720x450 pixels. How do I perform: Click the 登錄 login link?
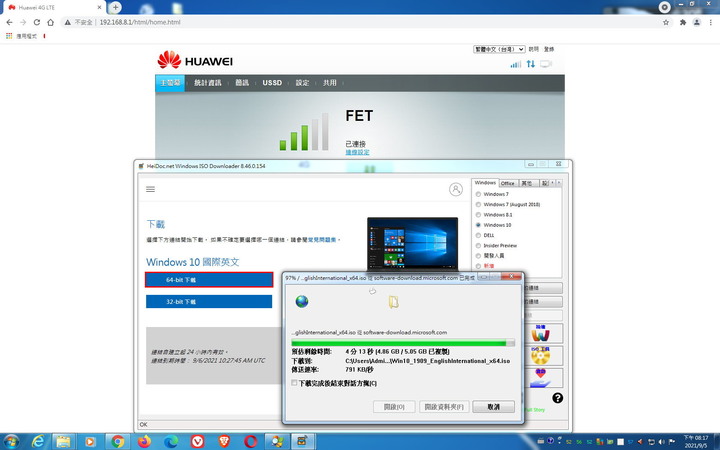point(549,49)
